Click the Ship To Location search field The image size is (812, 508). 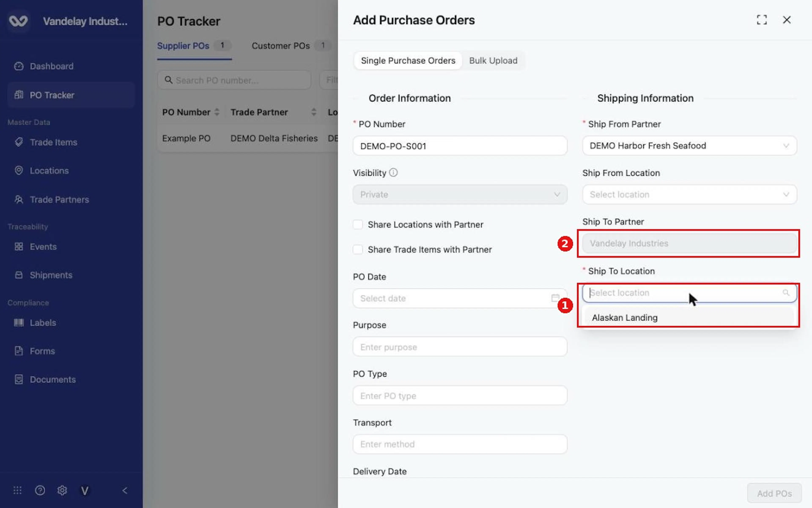coord(689,293)
